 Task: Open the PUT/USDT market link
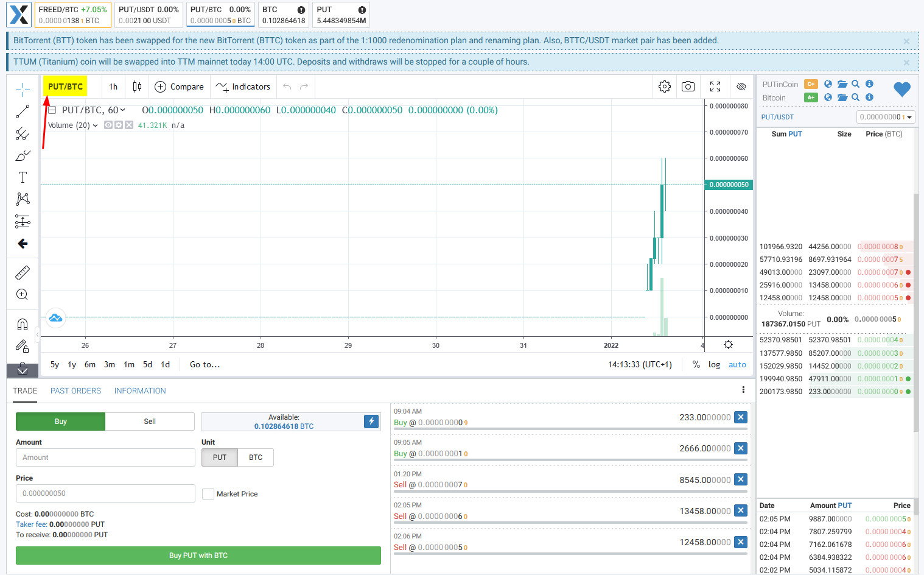(x=777, y=117)
